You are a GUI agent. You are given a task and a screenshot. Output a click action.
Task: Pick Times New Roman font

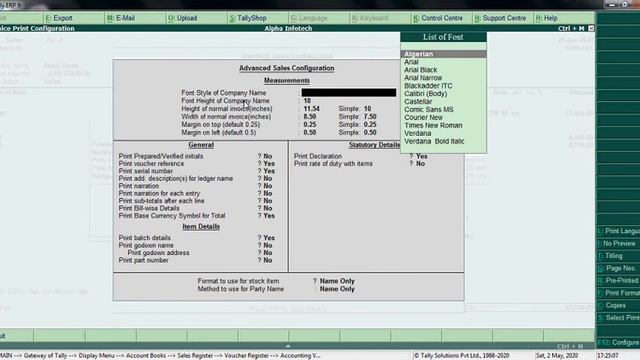433,125
